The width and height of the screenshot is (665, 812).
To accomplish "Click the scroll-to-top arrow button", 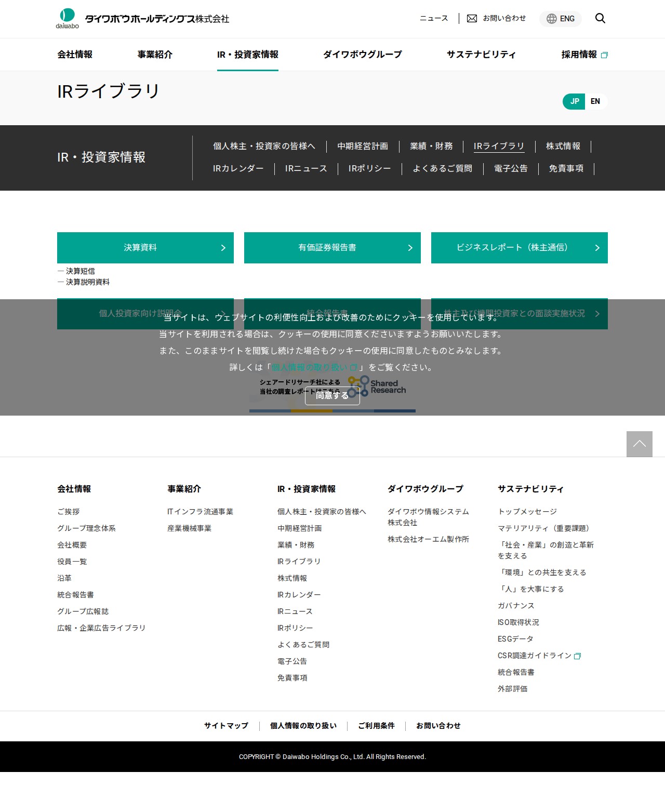I will point(640,444).
